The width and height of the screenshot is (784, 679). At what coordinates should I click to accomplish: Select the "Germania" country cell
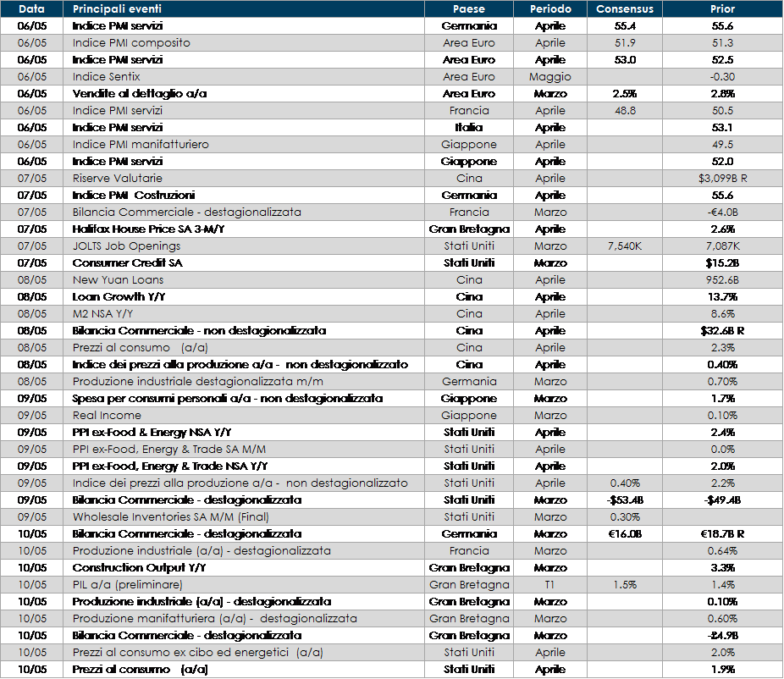pyautogui.click(x=469, y=382)
